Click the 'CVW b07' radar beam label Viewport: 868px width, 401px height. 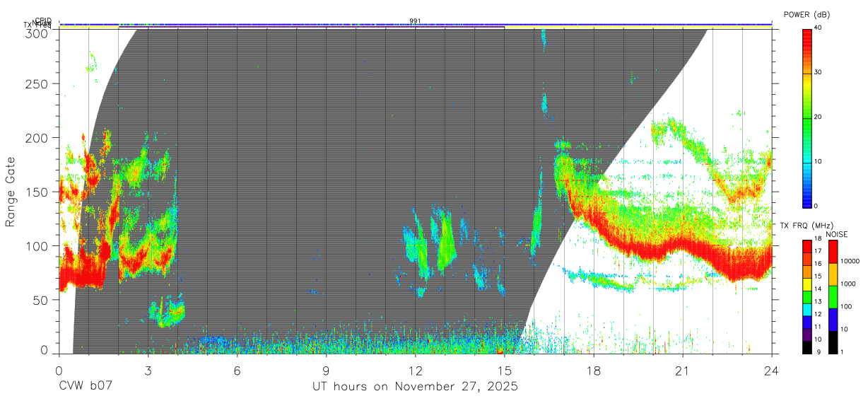(x=86, y=386)
